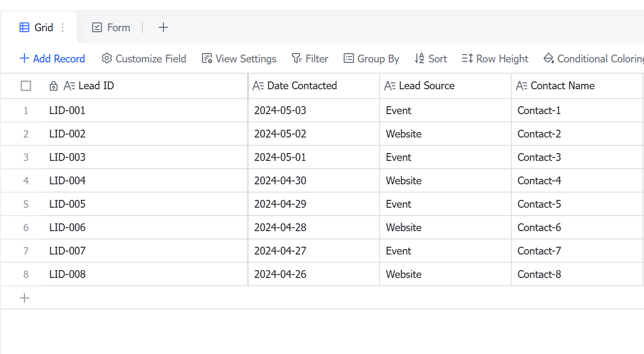Click row number 1

coord(26,111)
